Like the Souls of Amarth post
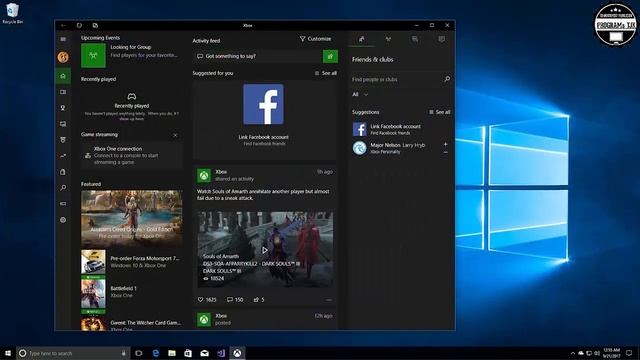 [x=200, y=300]
